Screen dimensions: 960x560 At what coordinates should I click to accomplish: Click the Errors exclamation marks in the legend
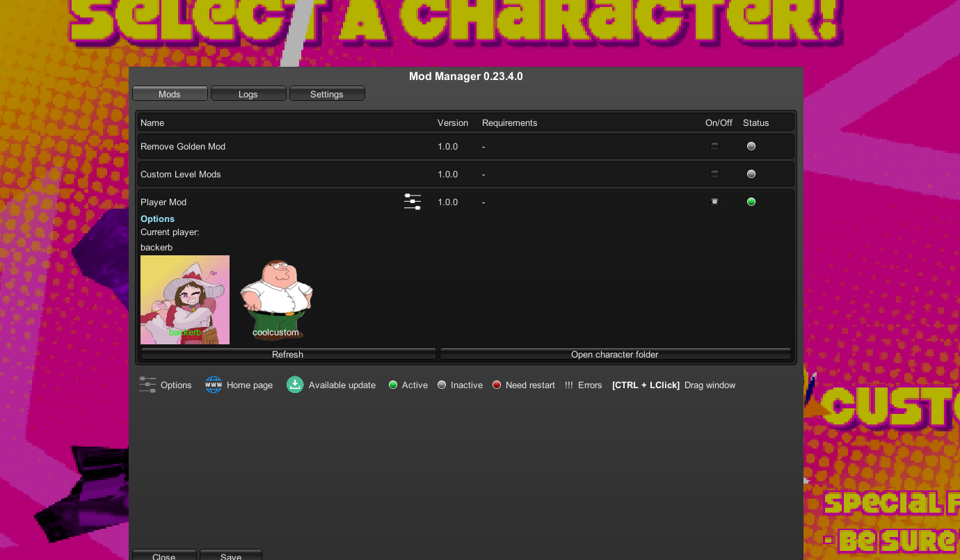tap(569, 385)
